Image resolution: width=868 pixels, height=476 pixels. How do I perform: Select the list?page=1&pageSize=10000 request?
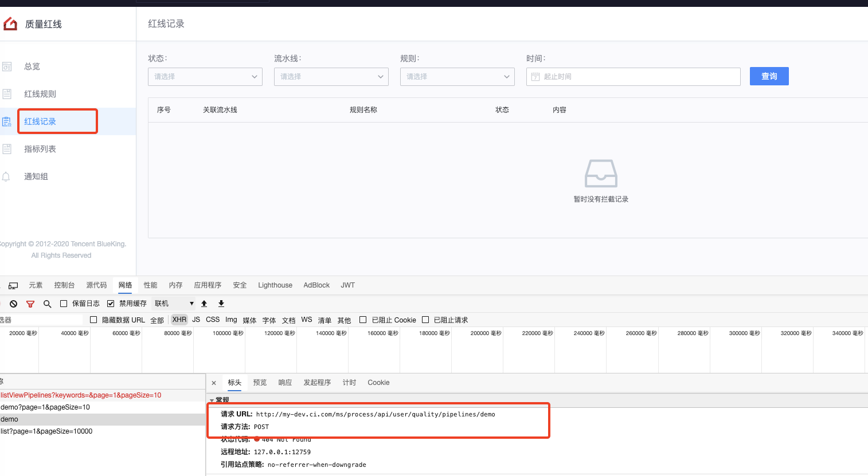tap(103, 431)
